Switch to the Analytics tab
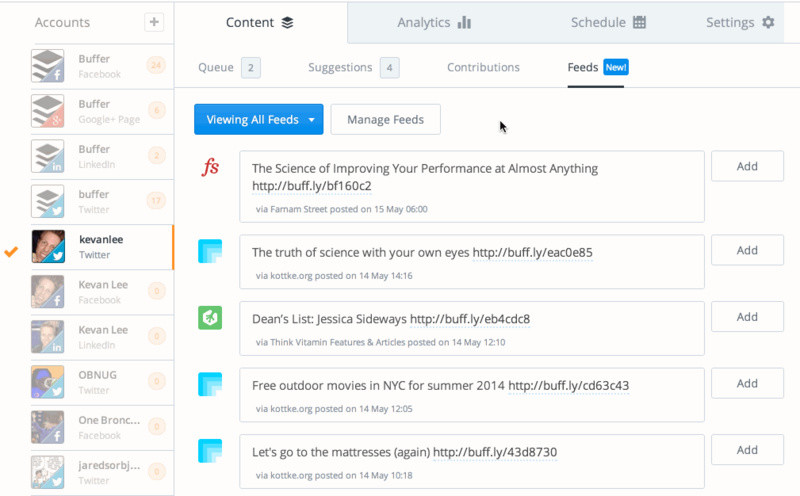Screen dimensions: 800x496 (434, 22)
